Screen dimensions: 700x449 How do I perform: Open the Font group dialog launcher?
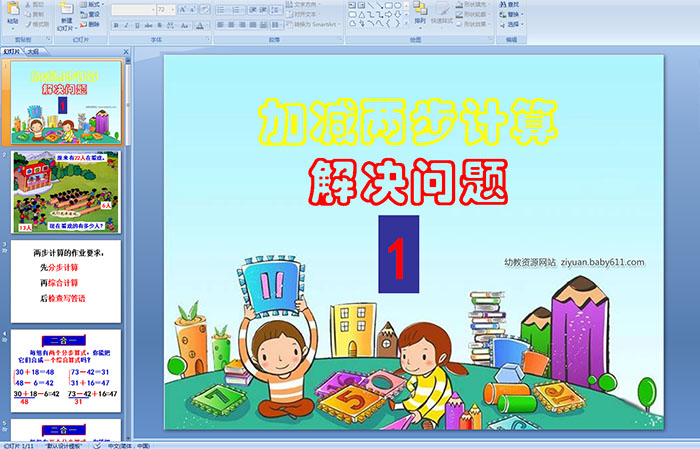click(208, 39)
